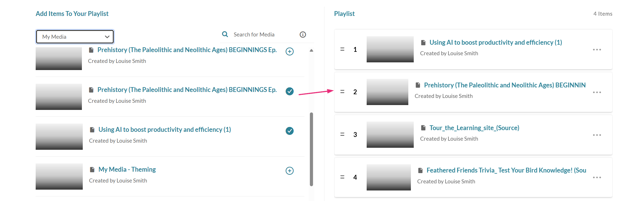The image size is (644, 201).
Task: Click thumbnail of Tour_the_Learning_site playlist item
Action: click(x=390, y=135)
